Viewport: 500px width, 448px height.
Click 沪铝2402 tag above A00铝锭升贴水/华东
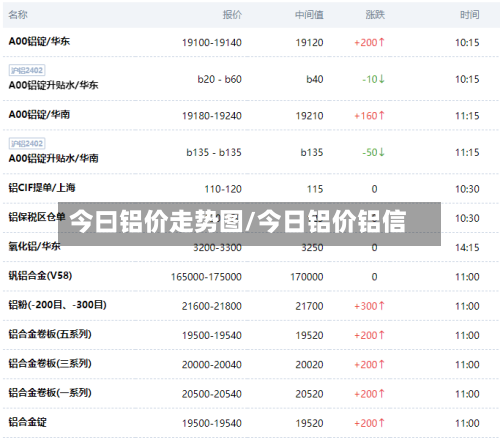pyautogui.click(x=27, y=70)
